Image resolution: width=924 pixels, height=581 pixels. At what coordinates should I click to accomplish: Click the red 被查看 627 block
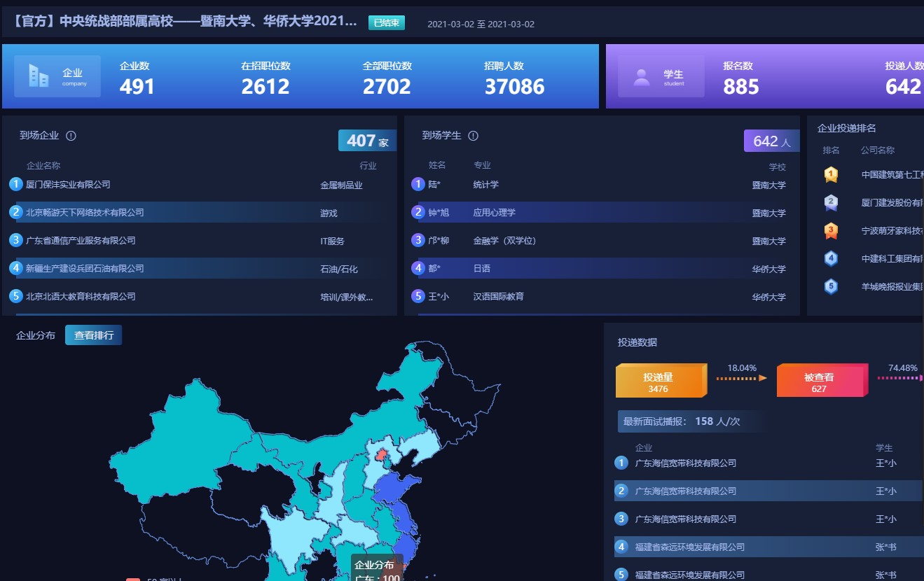(822, 381)
